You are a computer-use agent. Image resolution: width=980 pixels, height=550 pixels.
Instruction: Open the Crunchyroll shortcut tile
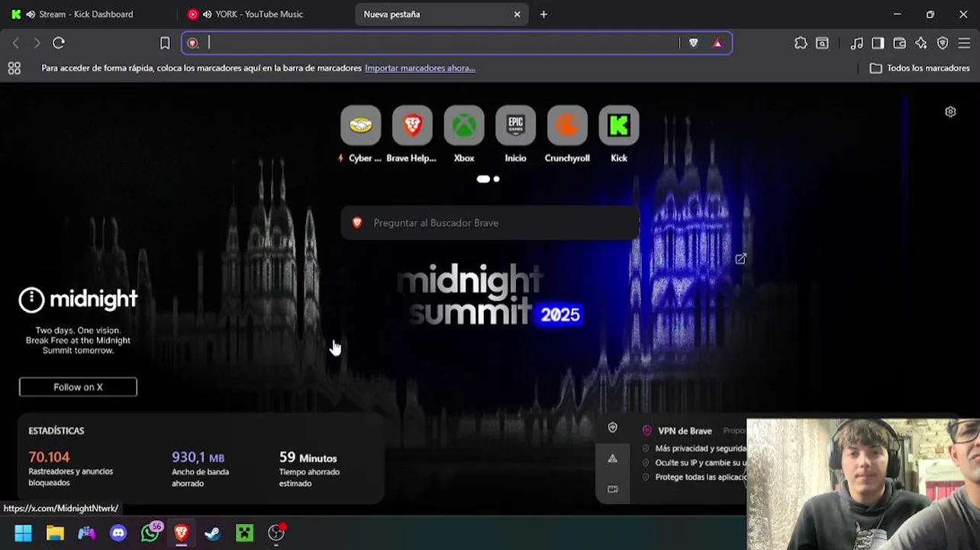tap(567, 125)
